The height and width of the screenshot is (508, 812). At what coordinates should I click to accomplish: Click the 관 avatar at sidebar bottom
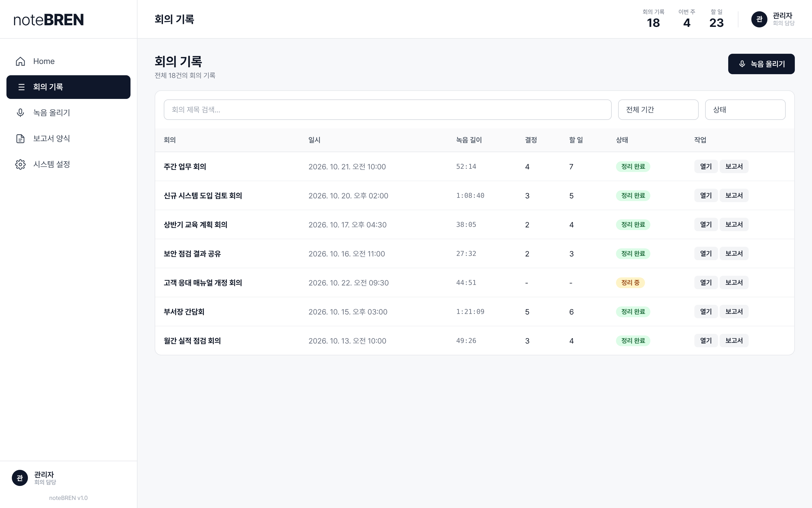[x=20, y=478]
